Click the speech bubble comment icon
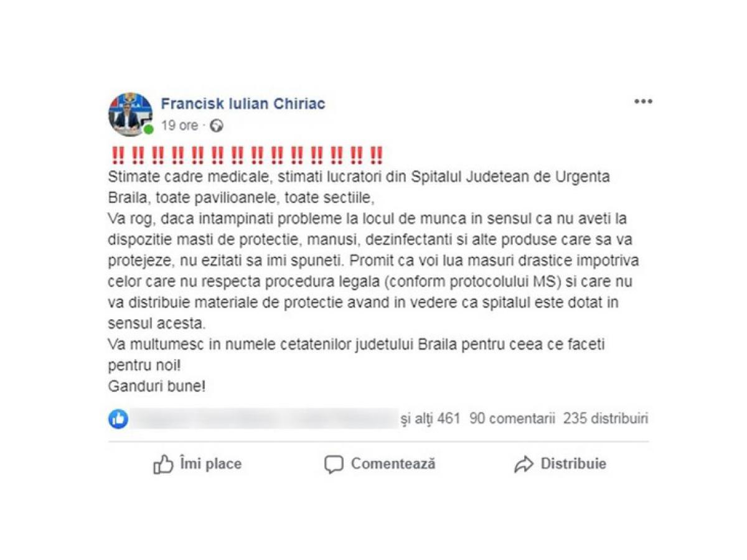This screenshot has height=560, width=747. click(334, 465)
